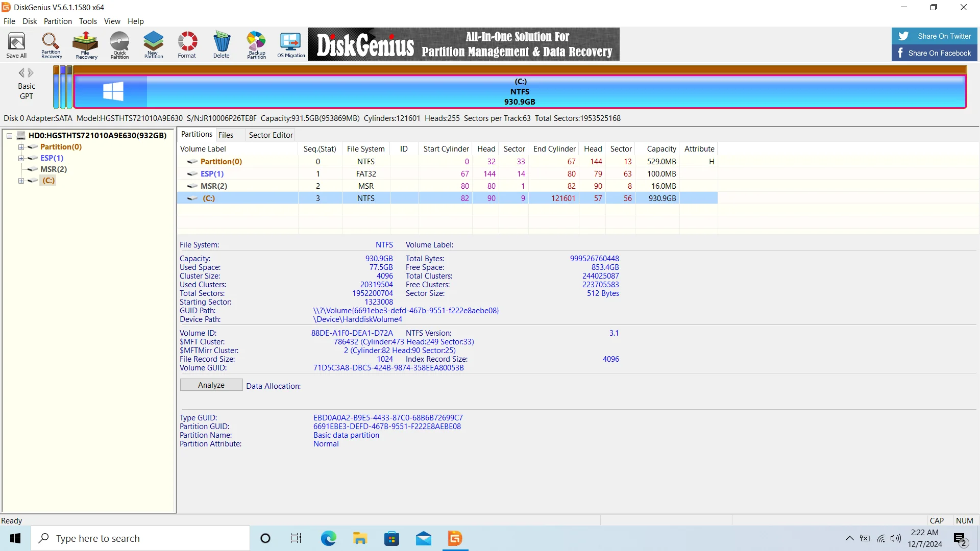This screenshot has height=551, width=980.
Task: Switch to the Files tab
Action: click(226, 135)
